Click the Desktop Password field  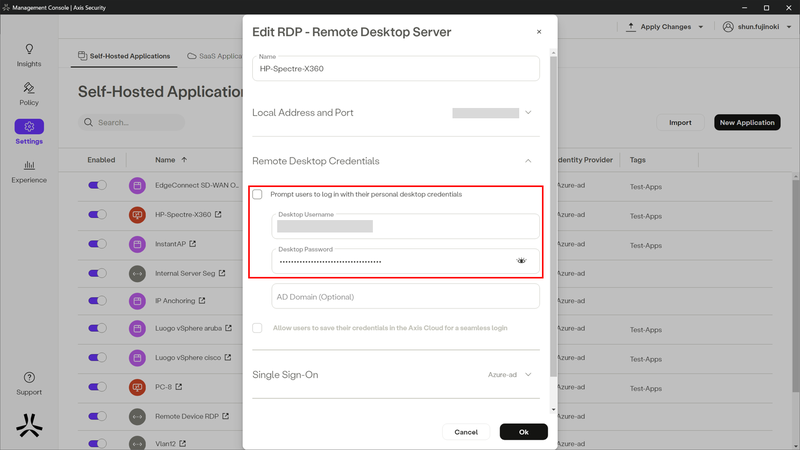tap(405, 261)
